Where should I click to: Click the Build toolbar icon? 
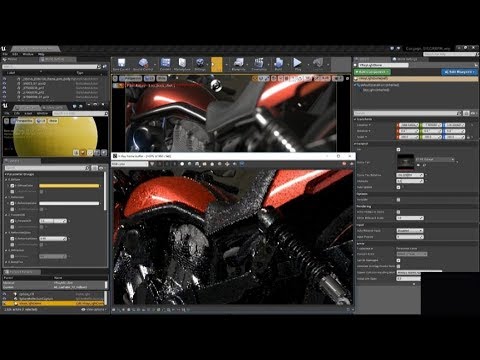click(278, 63)
